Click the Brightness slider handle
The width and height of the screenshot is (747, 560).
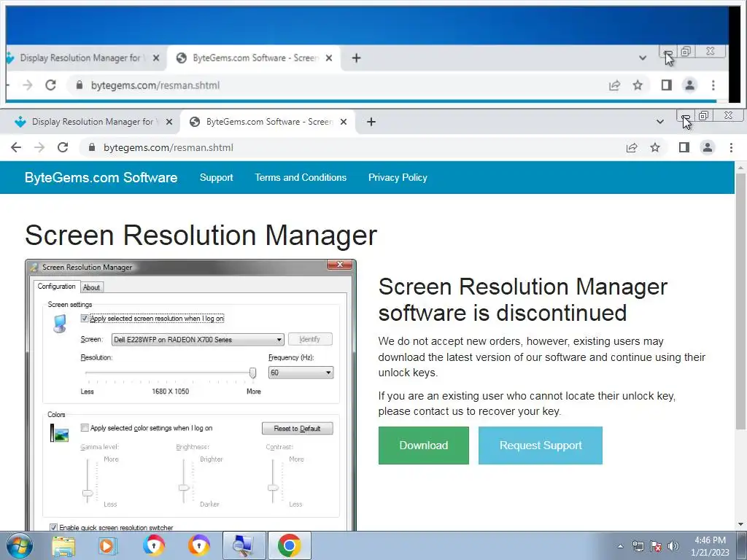(x=184, y=488)
